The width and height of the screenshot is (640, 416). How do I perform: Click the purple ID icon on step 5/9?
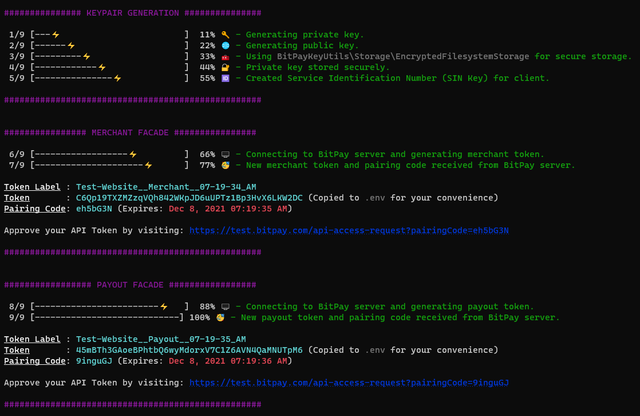pyautogui.click(x=225, y=78)
